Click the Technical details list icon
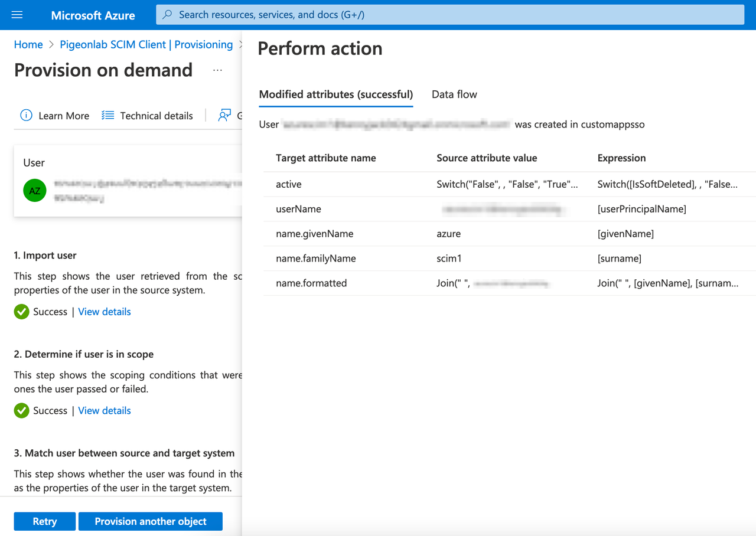The height and width of the screenshot is (536, 756). [107, 116]
